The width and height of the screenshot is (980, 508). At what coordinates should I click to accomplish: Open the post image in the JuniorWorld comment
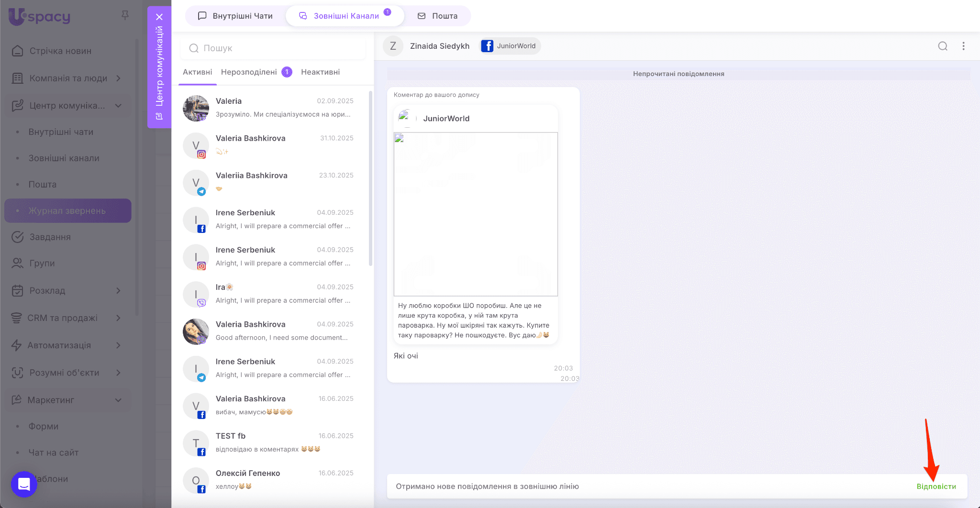pyautogui.click(x=476, y=214)
